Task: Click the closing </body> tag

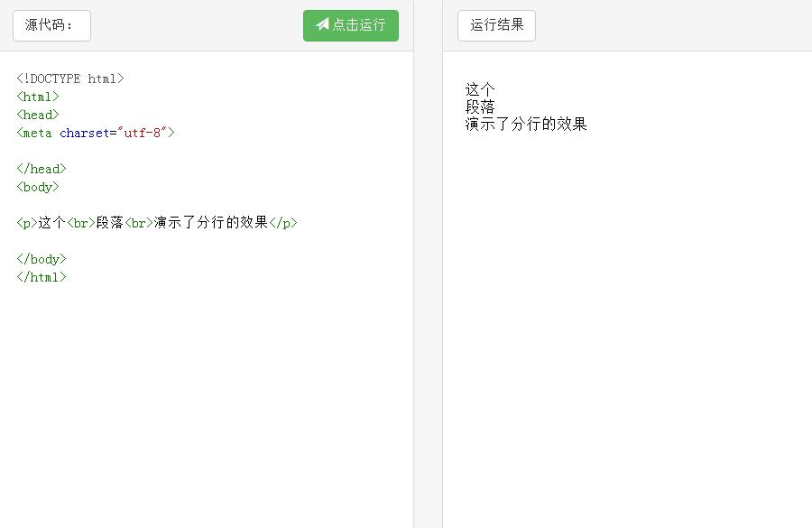Action: (x=42, y=259)
